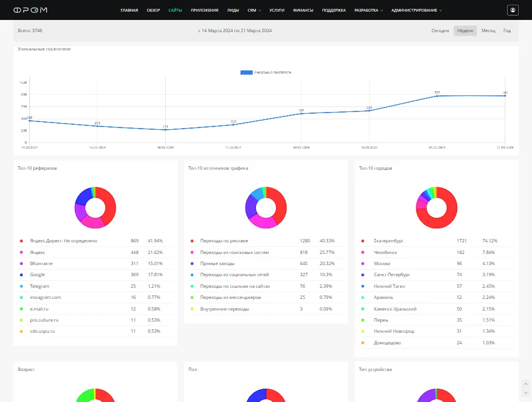532x402 pixels.
Task: Go to the Лиды menu item
Action: tap(233, 10)
